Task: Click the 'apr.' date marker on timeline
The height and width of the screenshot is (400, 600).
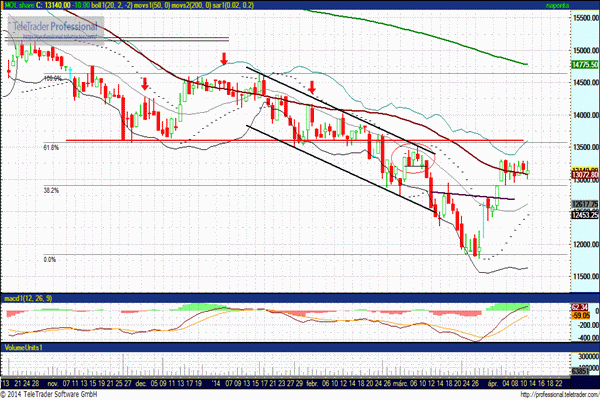Action: (x=492, y=383)
